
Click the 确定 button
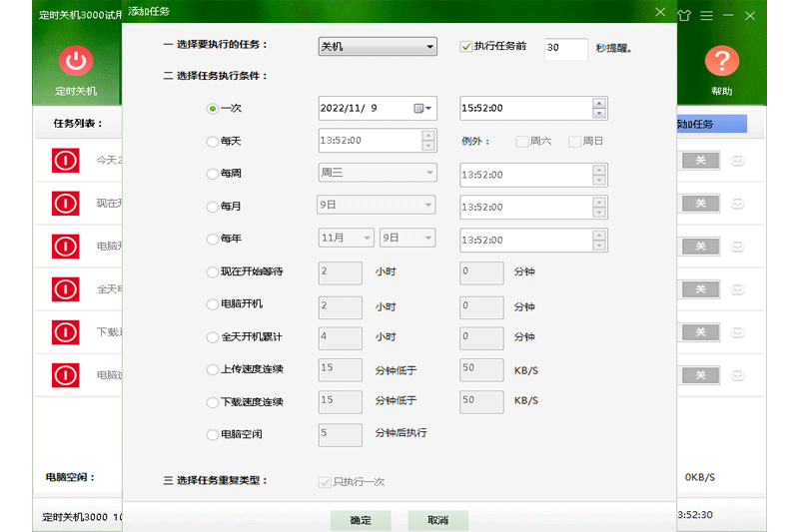click(x=361, y=520)
